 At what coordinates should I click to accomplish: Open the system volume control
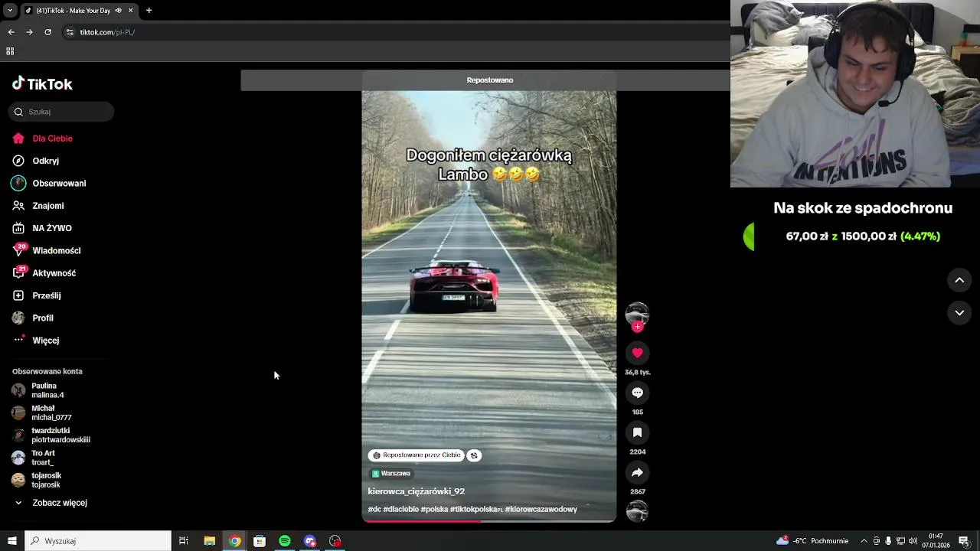pyautogui.click(x=913, y=541)
